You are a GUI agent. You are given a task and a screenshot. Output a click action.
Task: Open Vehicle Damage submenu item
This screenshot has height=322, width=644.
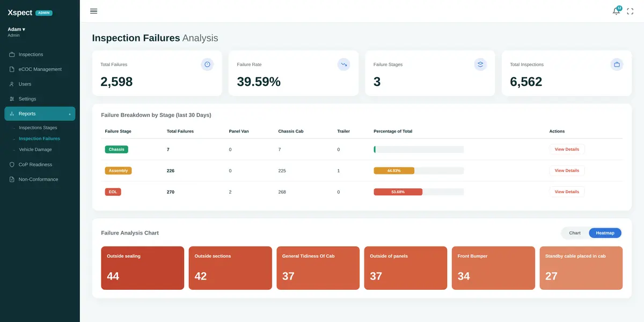[35, 150]
